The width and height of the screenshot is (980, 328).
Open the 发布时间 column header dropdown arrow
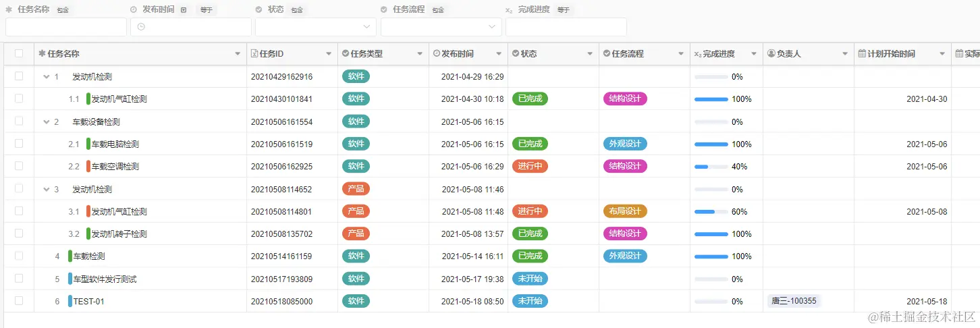pyautogui.click(x=499, y=54)
